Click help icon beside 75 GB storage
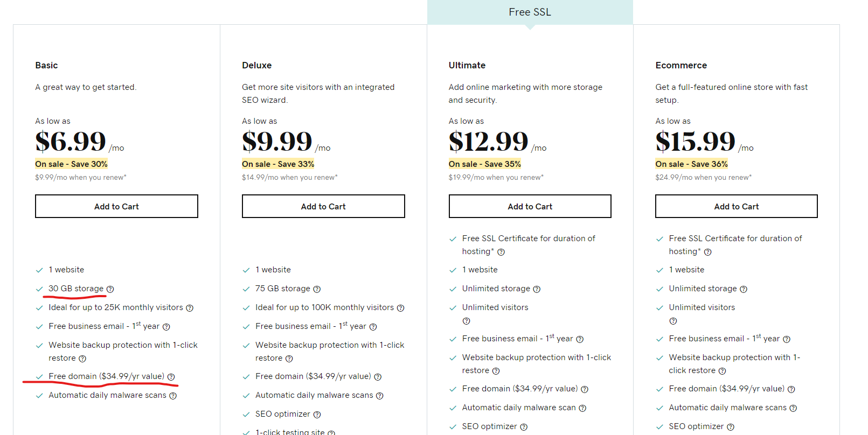 pos(317,289)
